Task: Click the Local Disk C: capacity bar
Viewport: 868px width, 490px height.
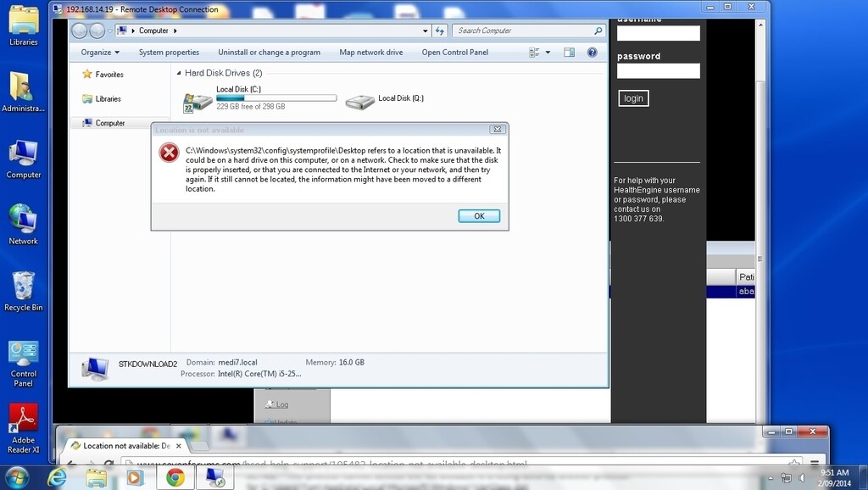Action: coord(275,97)
